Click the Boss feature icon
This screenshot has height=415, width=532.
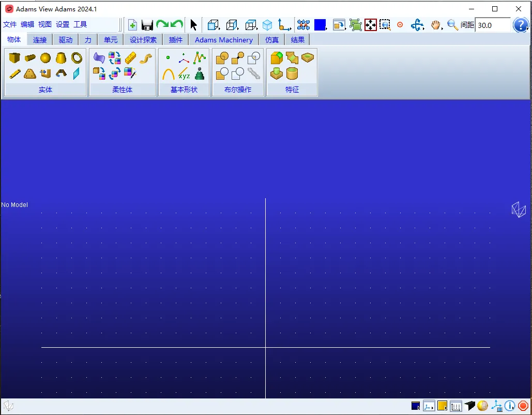(277, 73)
